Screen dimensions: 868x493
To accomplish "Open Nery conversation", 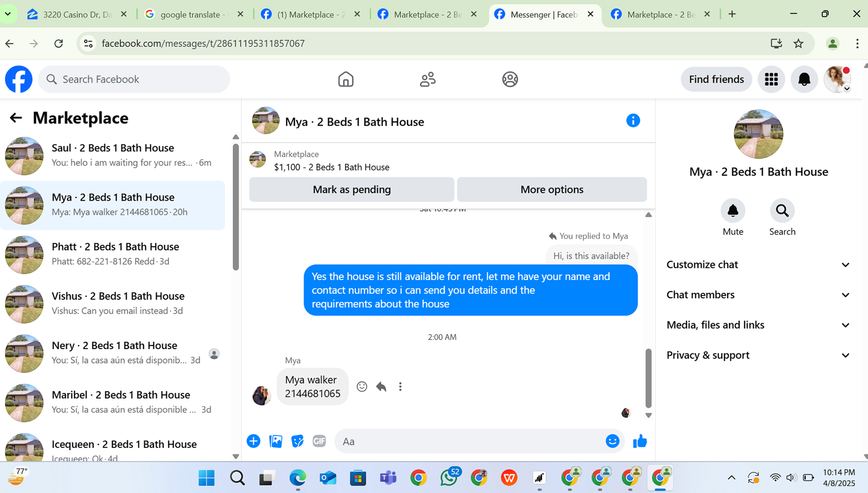I will [x=112, y=353].
